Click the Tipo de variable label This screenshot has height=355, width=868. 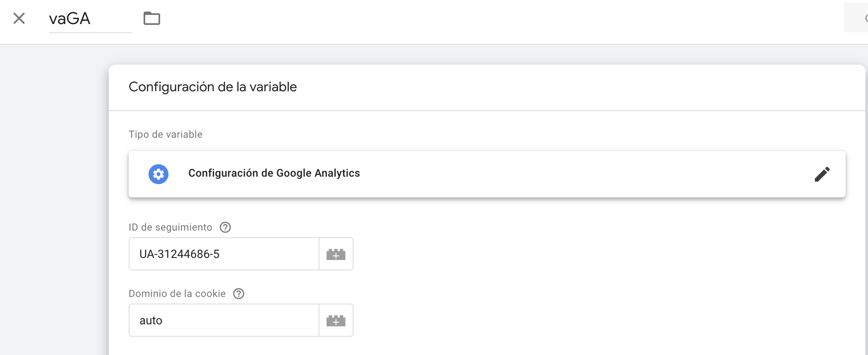166,134
